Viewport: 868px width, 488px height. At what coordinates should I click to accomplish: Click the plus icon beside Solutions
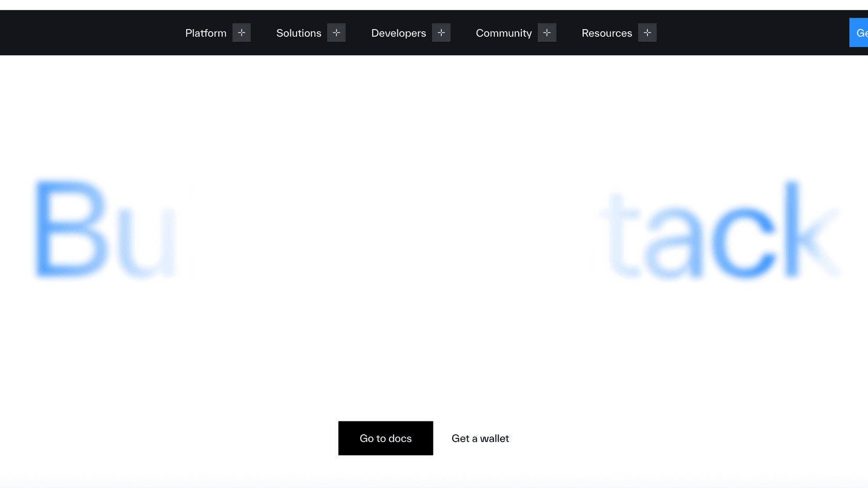pyautogui.click(x=336, y=33)
